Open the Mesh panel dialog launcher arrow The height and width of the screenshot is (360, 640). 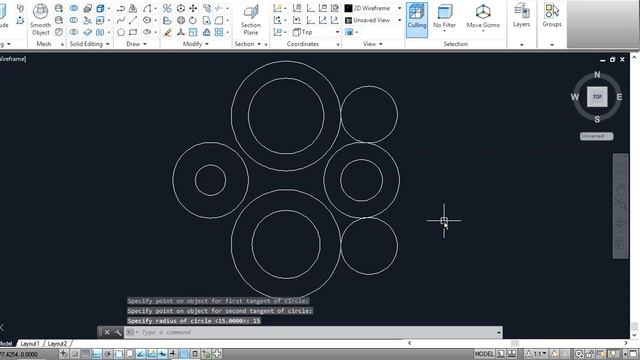[62, 44]
